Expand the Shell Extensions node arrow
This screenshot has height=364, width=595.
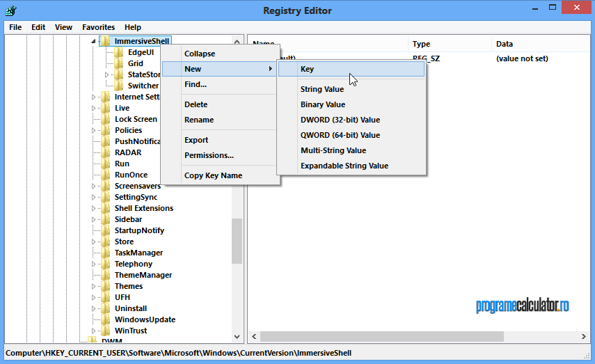coord(93,208)
